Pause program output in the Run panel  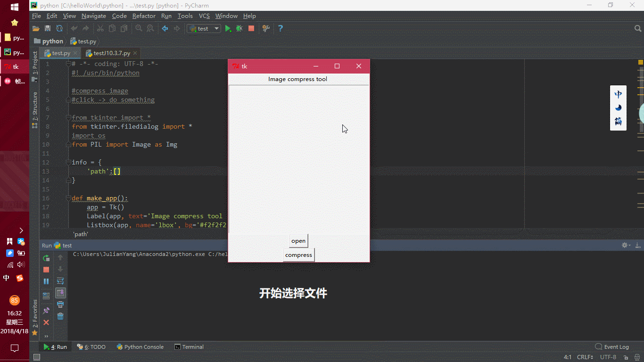(46, 281)
